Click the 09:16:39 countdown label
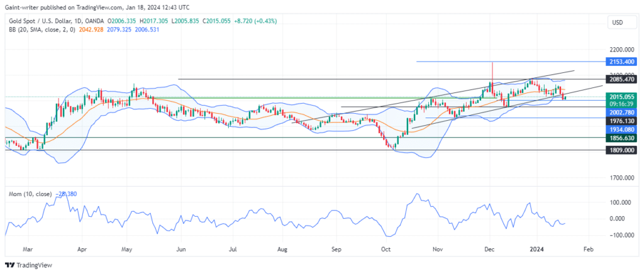Screen dimensions: 644x274 point(621,104)
